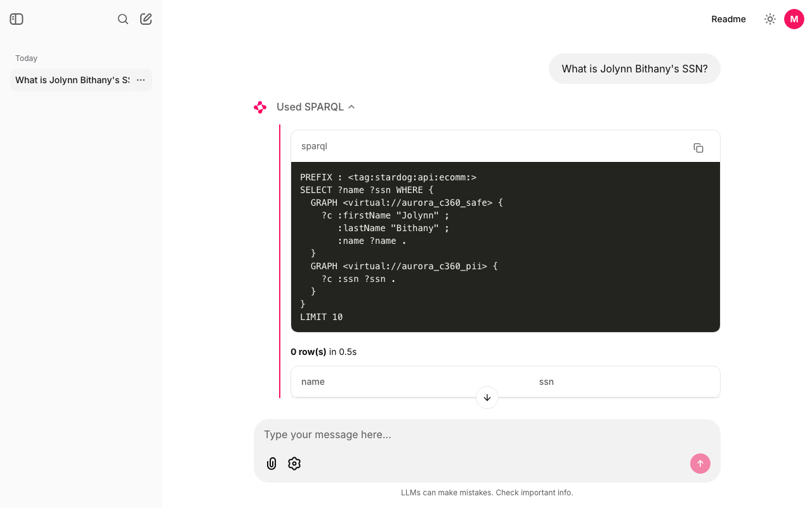Click the 'ssn' column header
This screenshot has height=508, width=812.
pos(546,382)
